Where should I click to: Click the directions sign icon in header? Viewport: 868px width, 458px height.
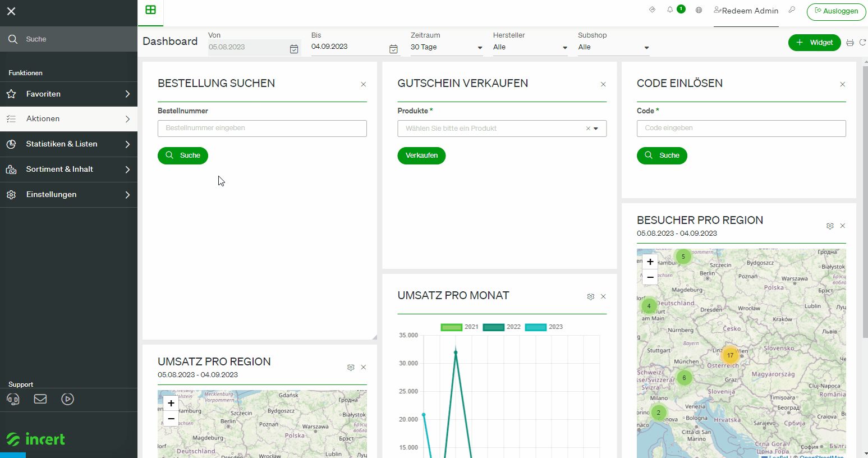[x=652, y=10]
